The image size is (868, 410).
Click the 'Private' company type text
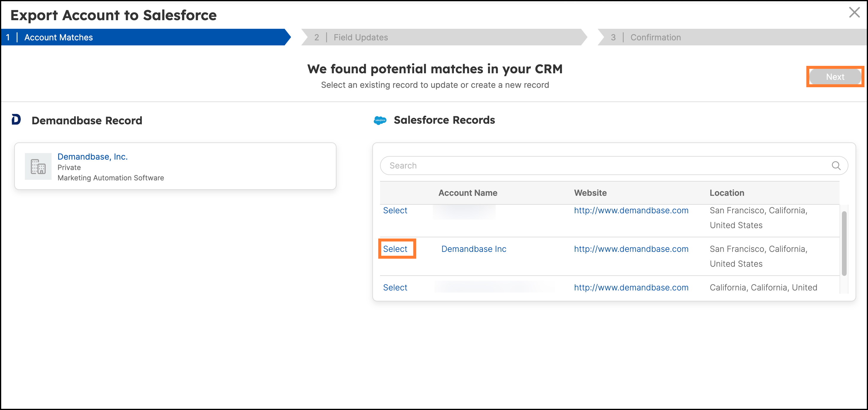(69, 168)
